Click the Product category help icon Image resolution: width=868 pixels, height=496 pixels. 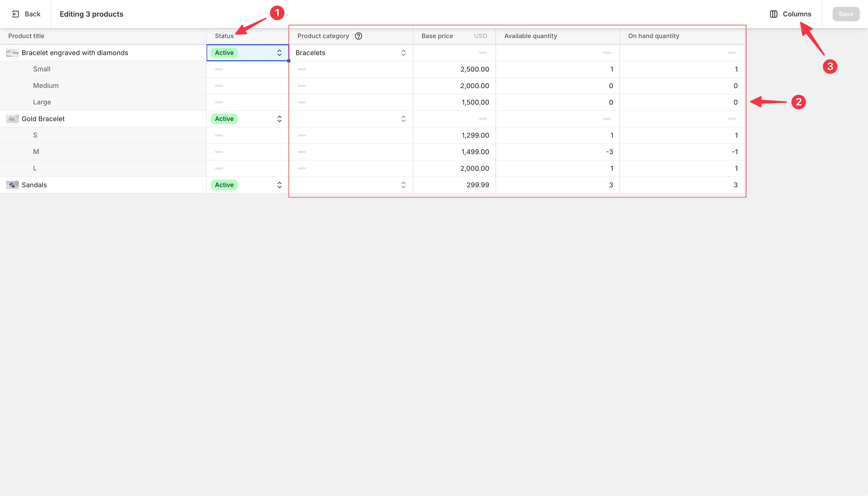point(358,36)
